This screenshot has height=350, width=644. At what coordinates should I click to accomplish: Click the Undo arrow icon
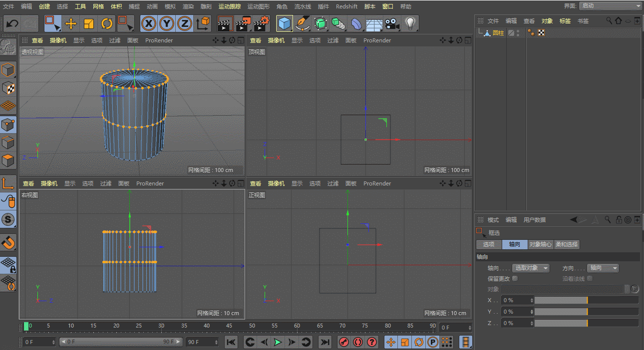[x=12, y=23]
